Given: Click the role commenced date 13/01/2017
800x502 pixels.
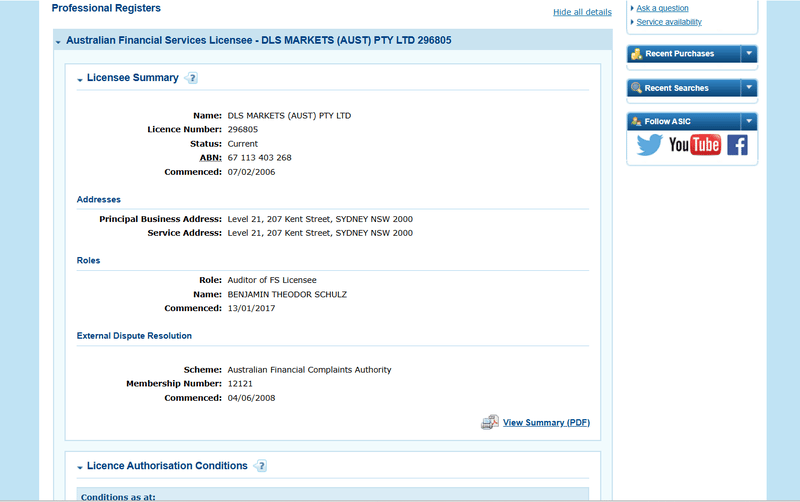Looking at the screenshot, I should (x=252, y=308).
